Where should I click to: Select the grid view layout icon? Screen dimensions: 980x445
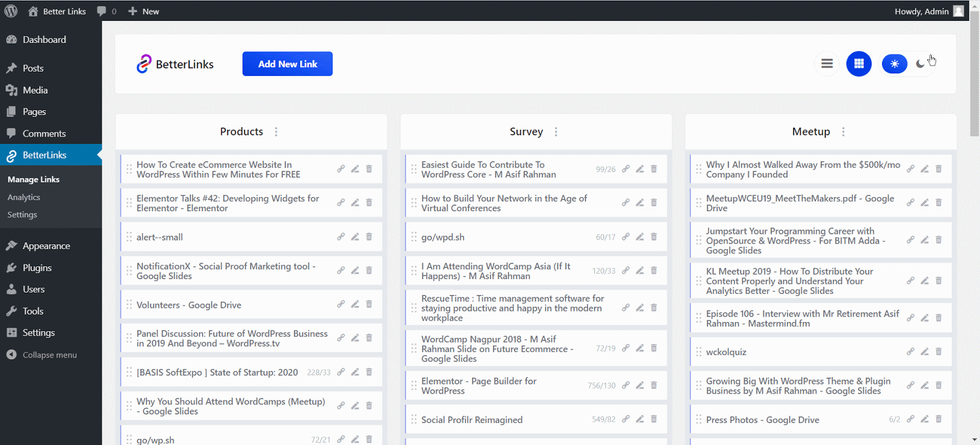tap(859, 64)
